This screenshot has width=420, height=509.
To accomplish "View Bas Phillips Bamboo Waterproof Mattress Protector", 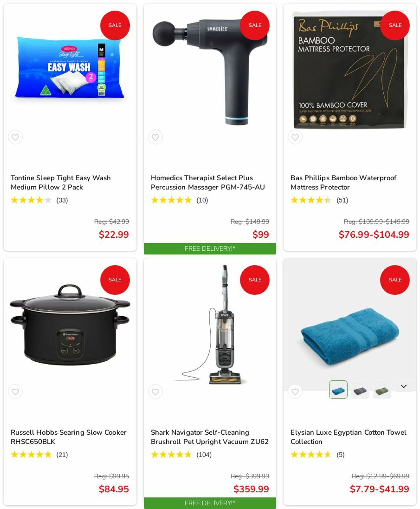I will [343, 182].
